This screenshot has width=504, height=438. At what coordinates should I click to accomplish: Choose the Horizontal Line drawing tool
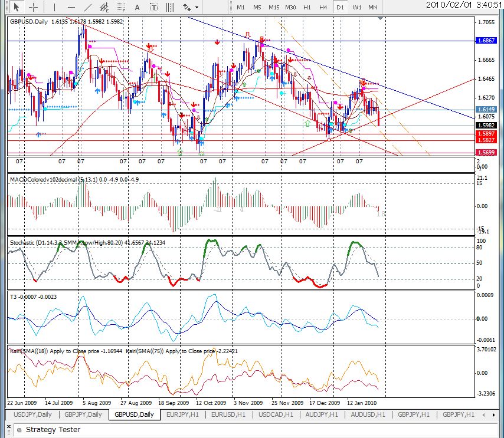(71, 6)
